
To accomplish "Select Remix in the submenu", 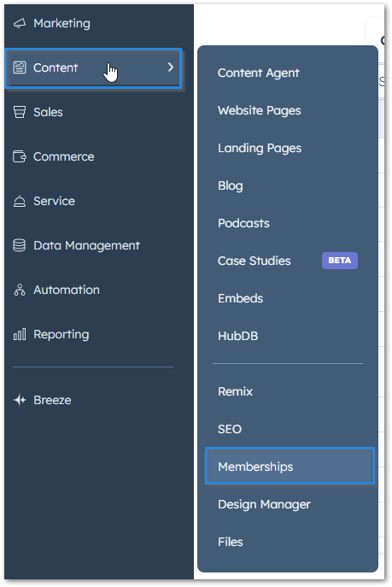I will (x=235, y=391).
